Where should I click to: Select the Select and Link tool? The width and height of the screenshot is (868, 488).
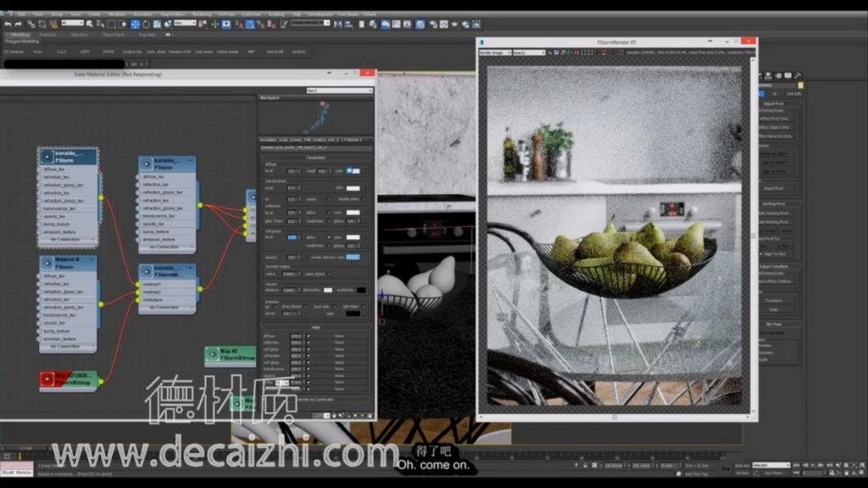point(31,25)
